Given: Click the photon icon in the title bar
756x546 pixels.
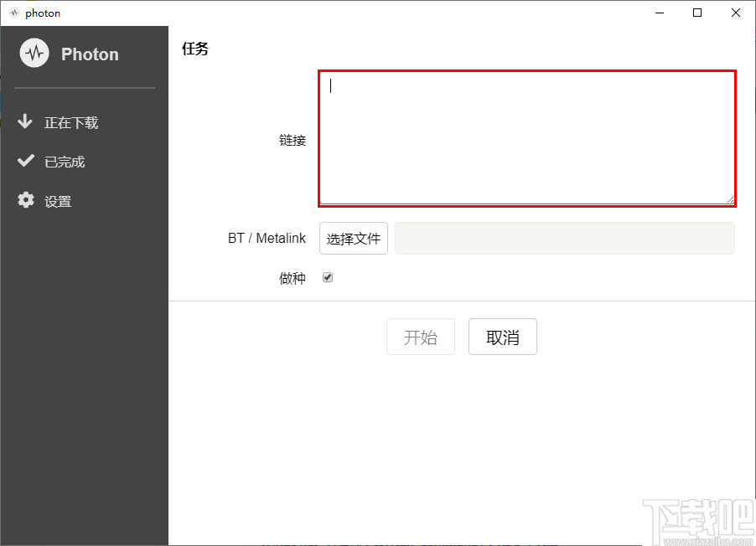Looking at the screenshot, I should [x=14, y=13].
